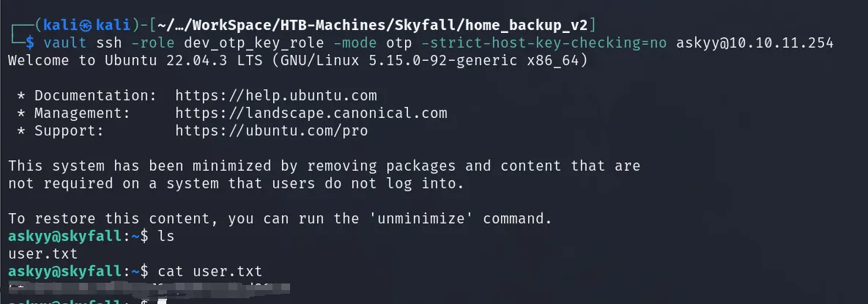This screenshot has width=868, height=304.
Task: Click the askyy@10.10.11.254 target address
Action: tap(754, 42)
